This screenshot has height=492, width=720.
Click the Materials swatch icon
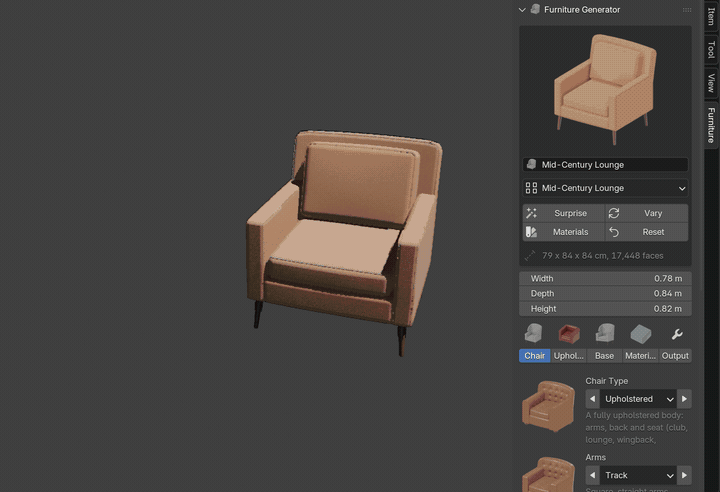pos(531,232)
